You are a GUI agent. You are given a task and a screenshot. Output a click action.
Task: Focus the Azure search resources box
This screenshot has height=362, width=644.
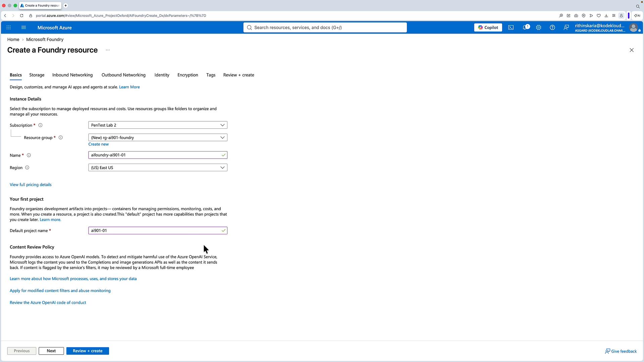(x=325, y=27)
